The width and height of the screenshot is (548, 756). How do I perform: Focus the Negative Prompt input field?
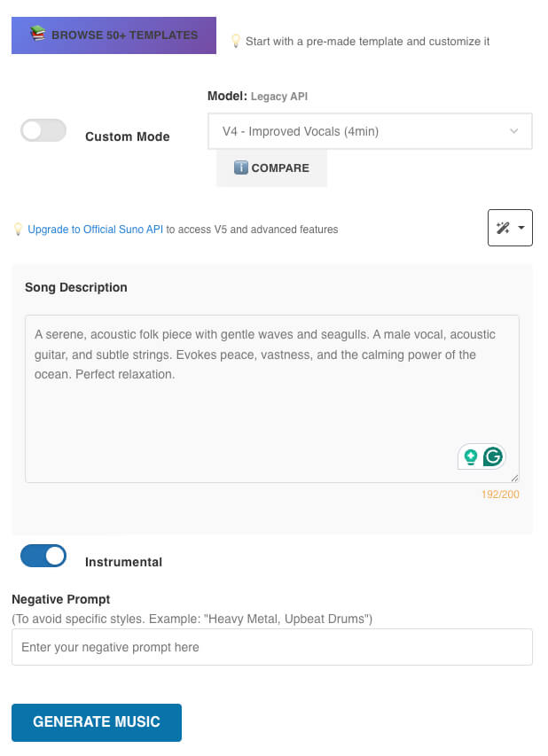[271, 647]
